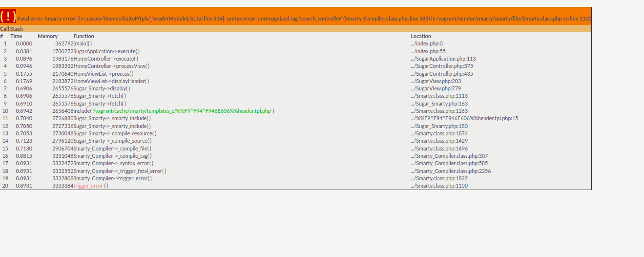Click memory value '2170640'

tap(63, 74)
